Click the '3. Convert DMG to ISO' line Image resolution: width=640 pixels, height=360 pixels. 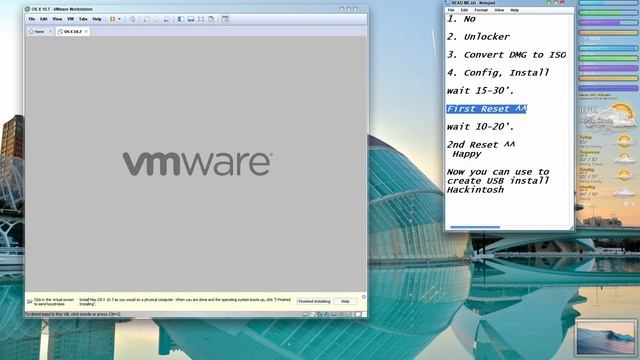506,55
